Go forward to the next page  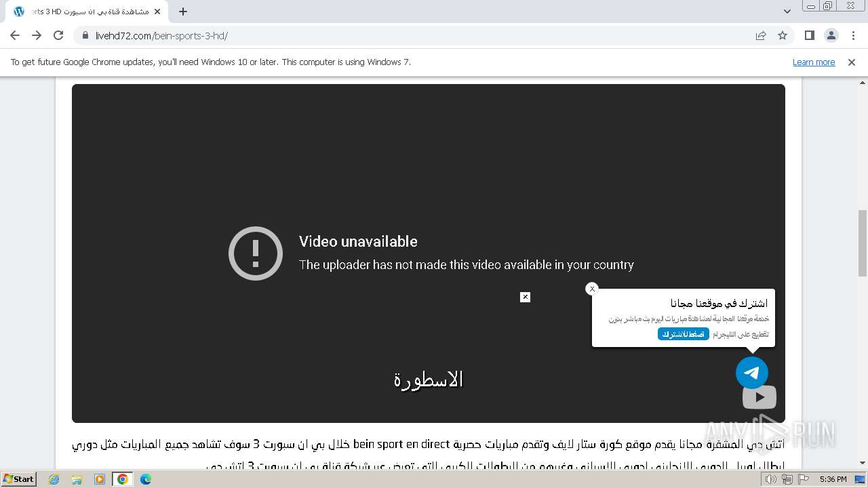coord(37,35)
